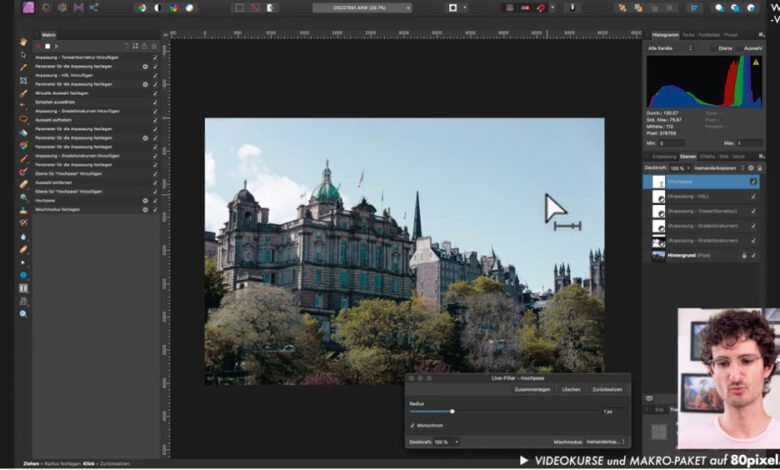This screenshot has width=780, height=470.
Task: Select the Crop tool in the tools panel
Action: pos(23,80)
